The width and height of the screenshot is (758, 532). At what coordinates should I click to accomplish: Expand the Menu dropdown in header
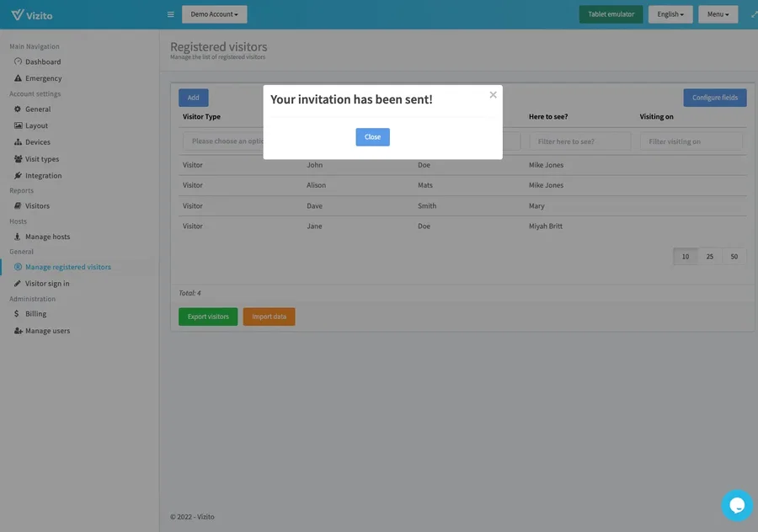pyautogui.click(x=718, y=14)
